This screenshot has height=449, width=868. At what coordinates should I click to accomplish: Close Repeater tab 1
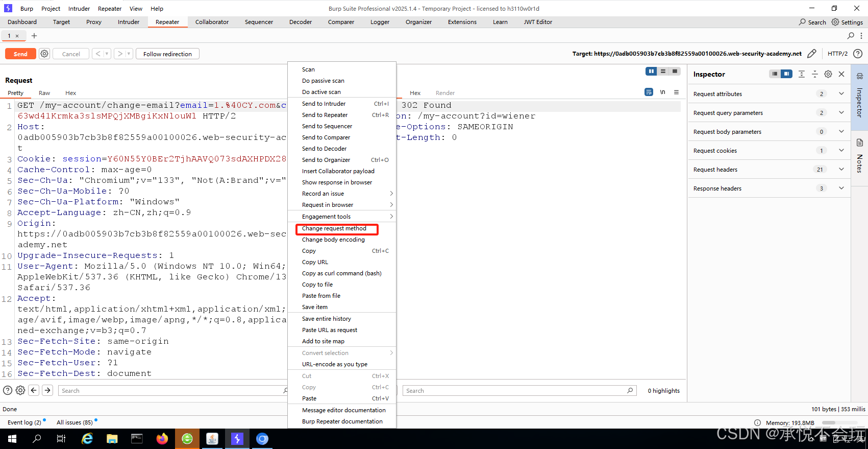tap(17, 36)
